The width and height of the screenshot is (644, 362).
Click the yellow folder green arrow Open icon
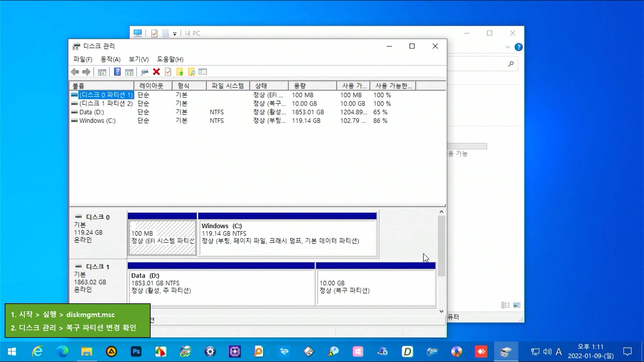point(180,72)
